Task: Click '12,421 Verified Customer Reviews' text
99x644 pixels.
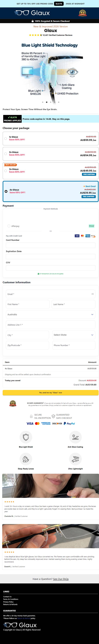Action: (x=57, y=35)
